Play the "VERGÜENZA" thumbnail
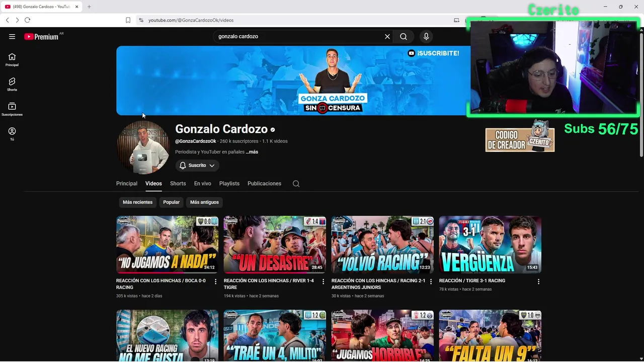This screenshot has width=644, height=362. (x=491, y=245)
